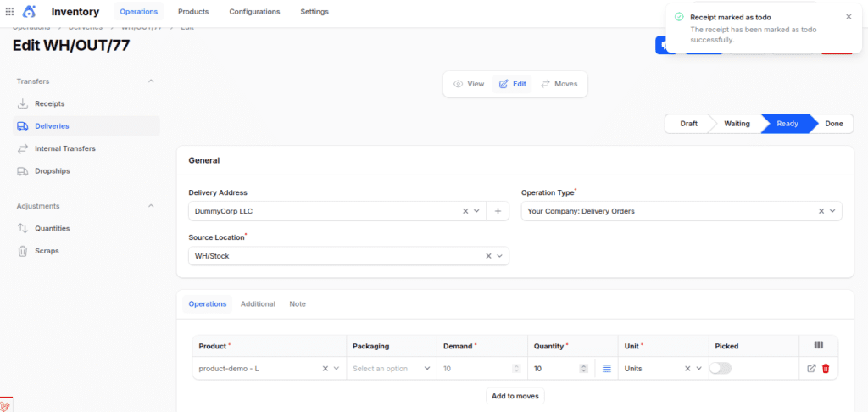Switch to the Additional tab

258,304
